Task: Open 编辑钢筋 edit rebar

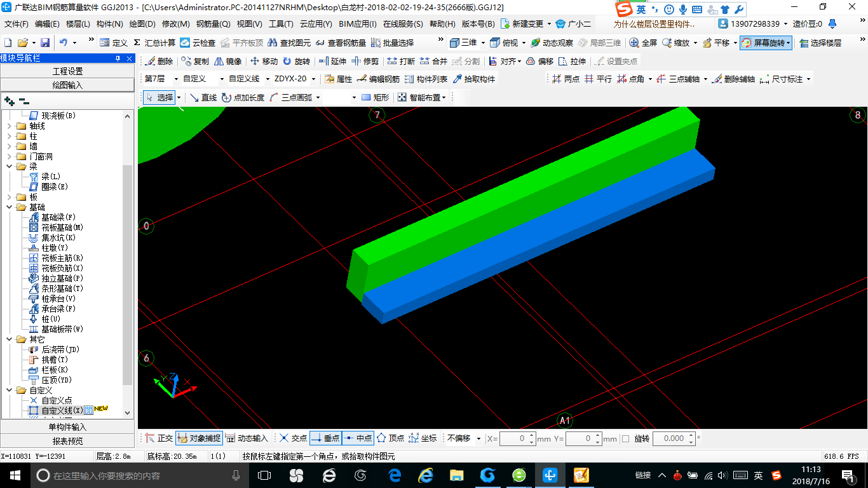Action: point(378,79)
